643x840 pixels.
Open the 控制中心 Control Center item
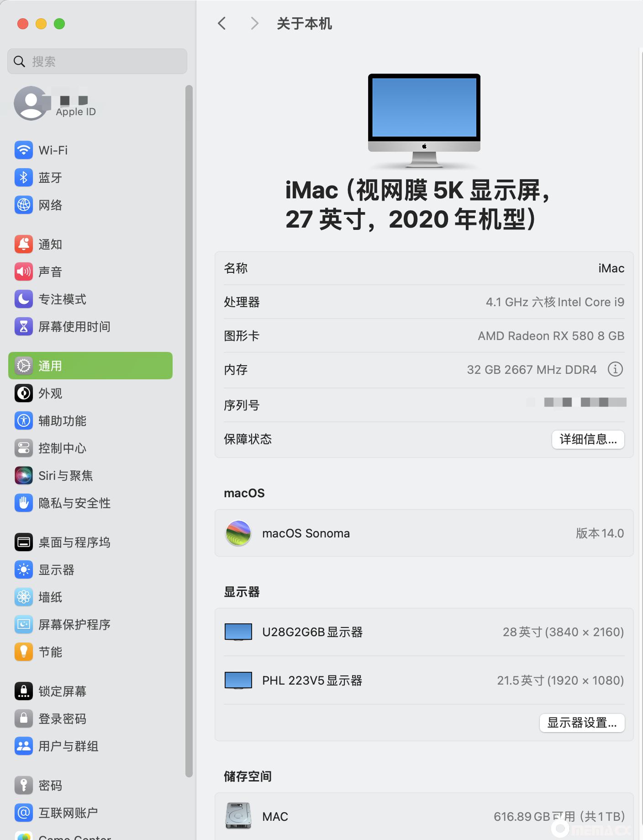(62, 448)
